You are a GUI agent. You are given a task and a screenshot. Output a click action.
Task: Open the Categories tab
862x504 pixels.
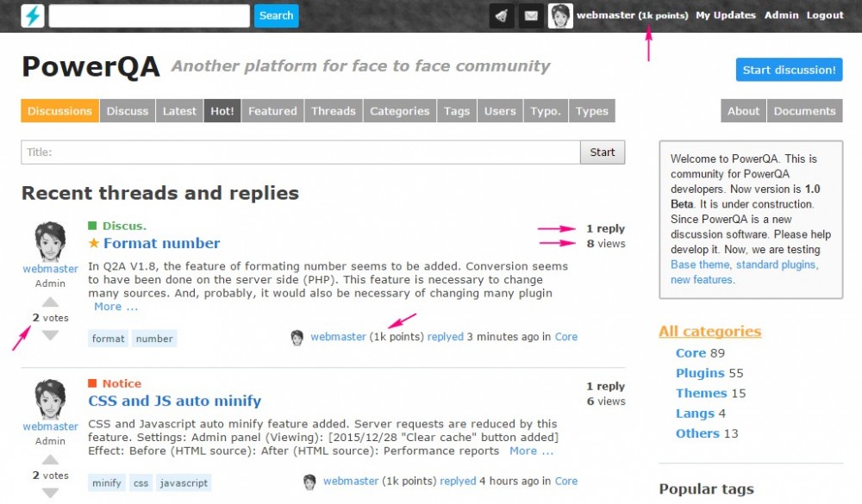(x=399, y=111)
